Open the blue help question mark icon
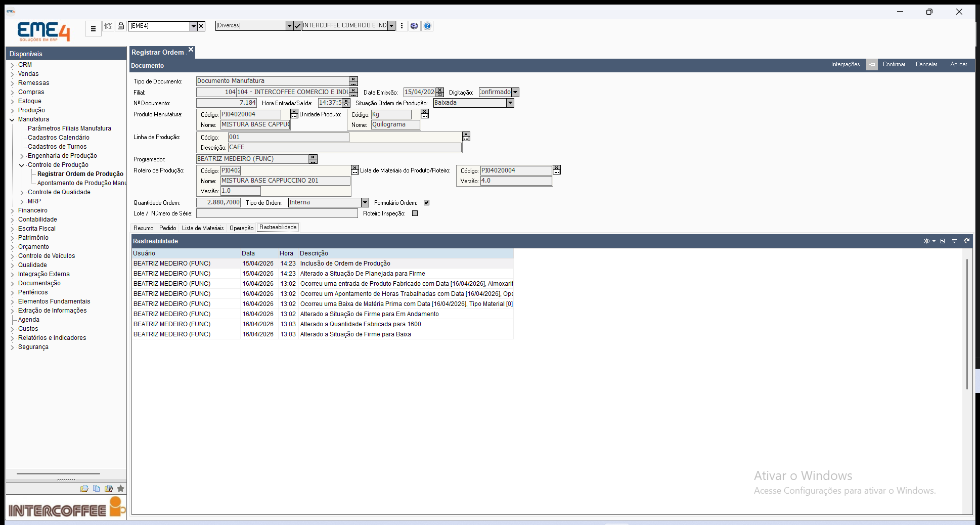 tap(428, 26)
